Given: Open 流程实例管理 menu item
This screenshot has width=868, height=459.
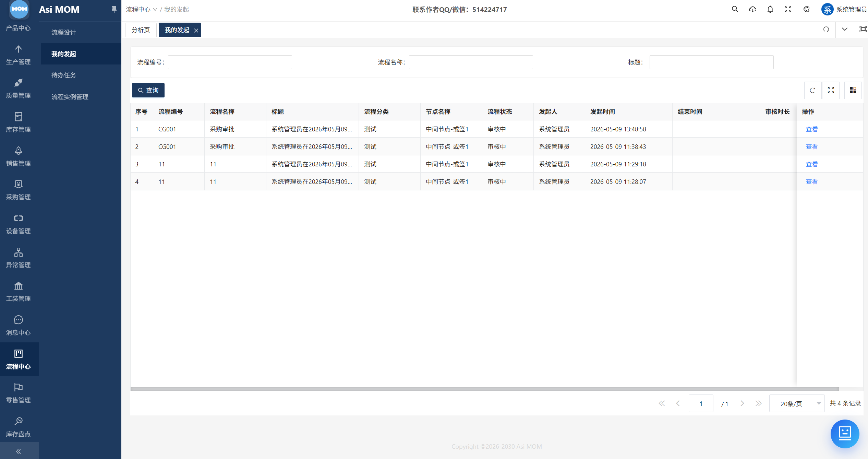Looking at the screenshot, I should 81,97.
